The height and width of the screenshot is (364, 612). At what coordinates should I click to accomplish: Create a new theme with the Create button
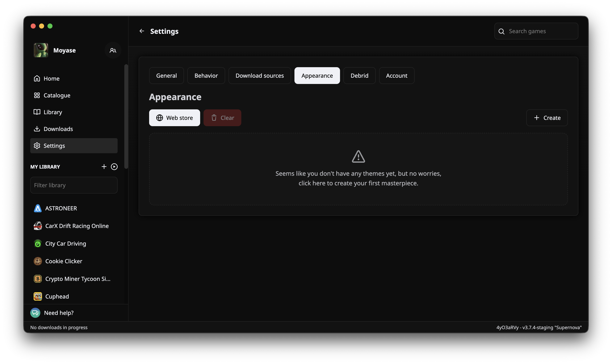[547, 118]
